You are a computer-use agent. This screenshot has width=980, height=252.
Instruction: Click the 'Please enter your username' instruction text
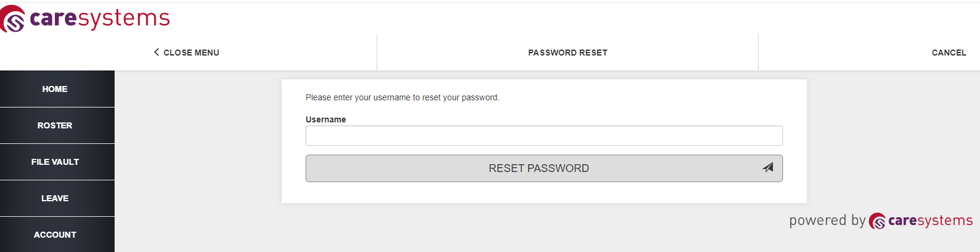tap(402, 97)
